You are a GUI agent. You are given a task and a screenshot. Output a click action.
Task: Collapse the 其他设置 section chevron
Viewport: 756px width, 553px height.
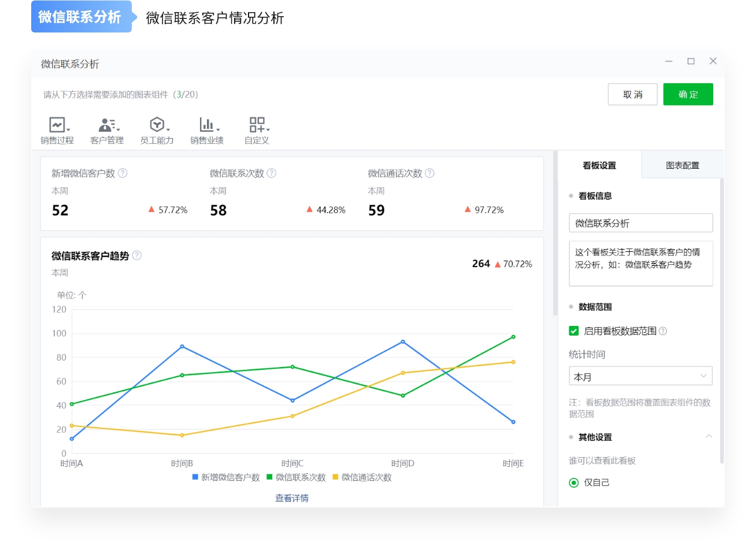click(x=710, y=437)
